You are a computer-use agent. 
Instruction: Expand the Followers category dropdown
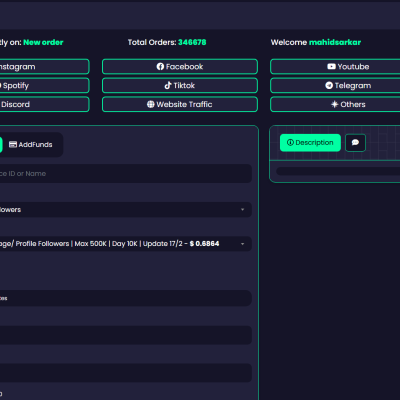[x=126, y=210]
